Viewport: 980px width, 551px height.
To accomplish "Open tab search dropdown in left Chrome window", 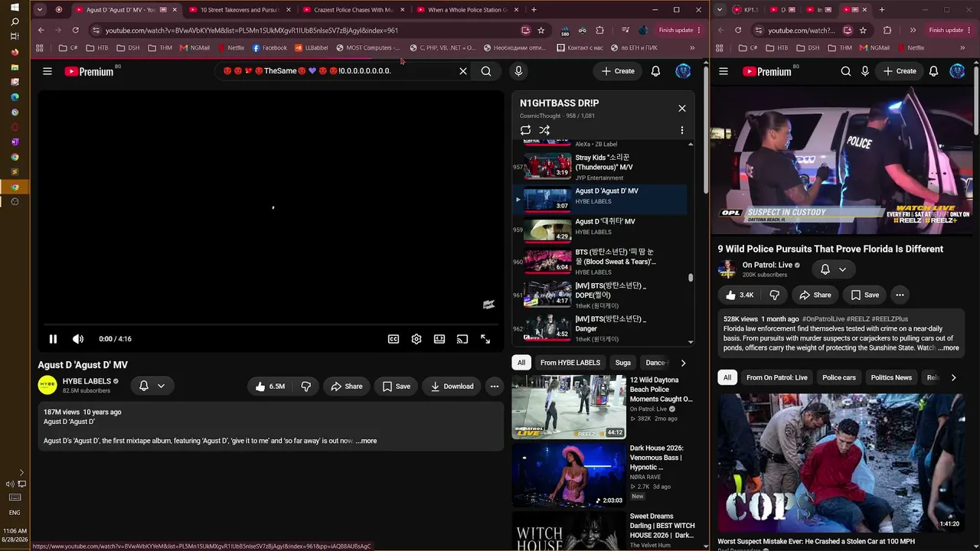I will click(40, 10).
